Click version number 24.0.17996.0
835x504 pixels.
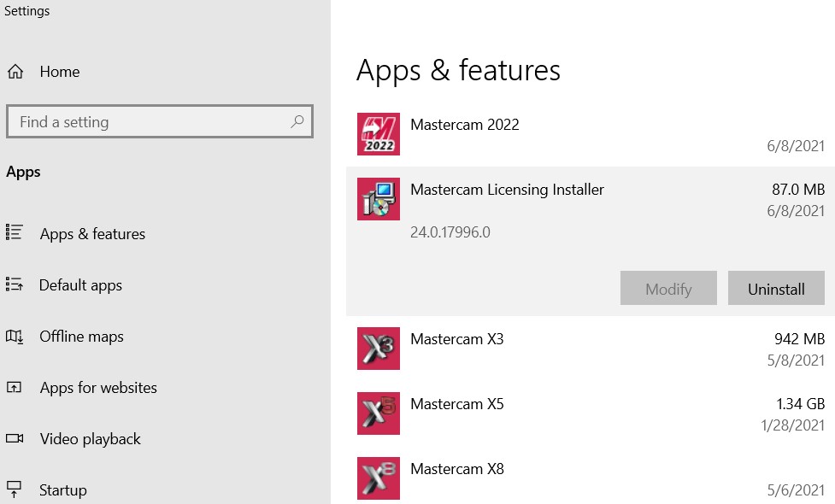tap(450, 232)
